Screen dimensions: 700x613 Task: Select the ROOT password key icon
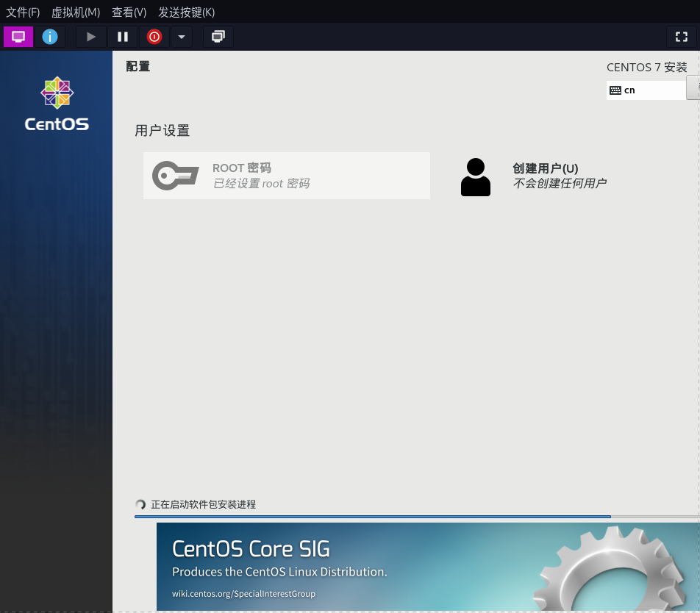(175, 175)
